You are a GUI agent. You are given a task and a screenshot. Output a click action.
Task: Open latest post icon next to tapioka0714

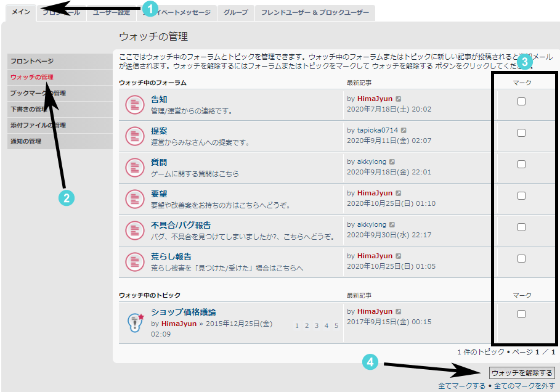404,131
